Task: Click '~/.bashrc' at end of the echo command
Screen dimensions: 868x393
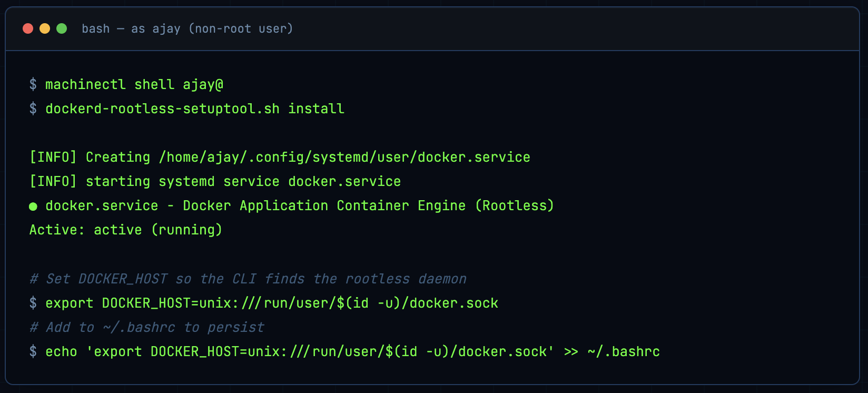Action: click(x=624, y=351)
